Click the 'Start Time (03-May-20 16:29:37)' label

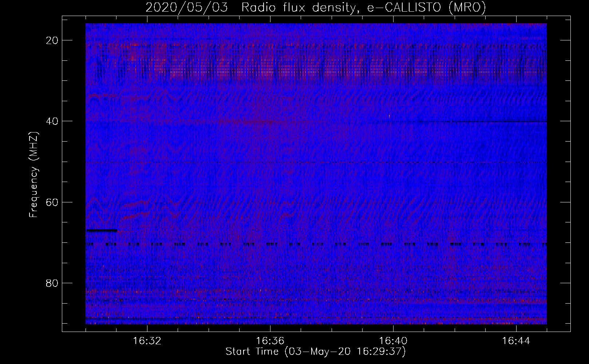(316, 352)
